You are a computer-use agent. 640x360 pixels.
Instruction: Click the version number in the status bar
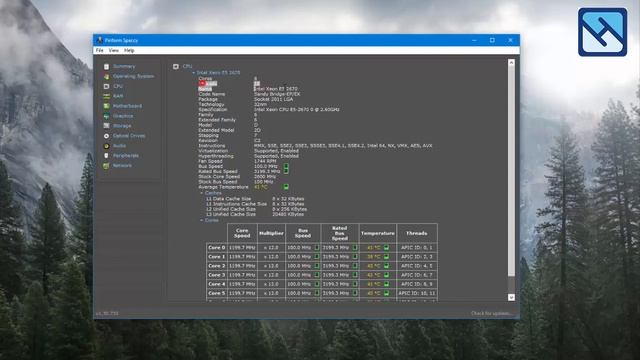coord(107,313)
